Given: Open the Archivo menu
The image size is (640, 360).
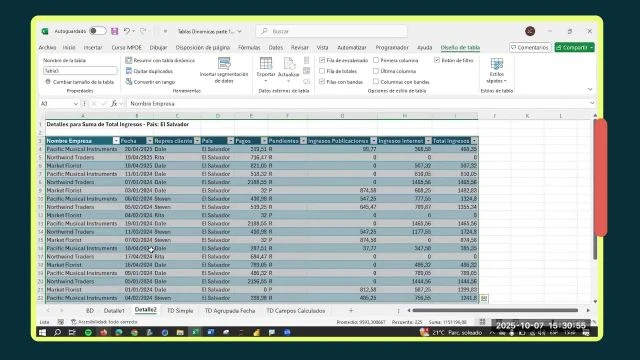Looking at the screenshot, I should pos(47,47).
